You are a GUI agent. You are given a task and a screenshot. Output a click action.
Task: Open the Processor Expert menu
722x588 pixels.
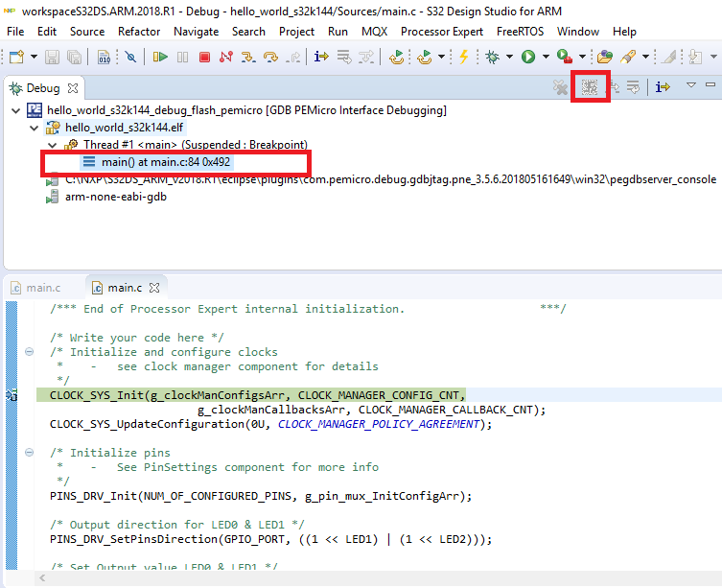442,32
